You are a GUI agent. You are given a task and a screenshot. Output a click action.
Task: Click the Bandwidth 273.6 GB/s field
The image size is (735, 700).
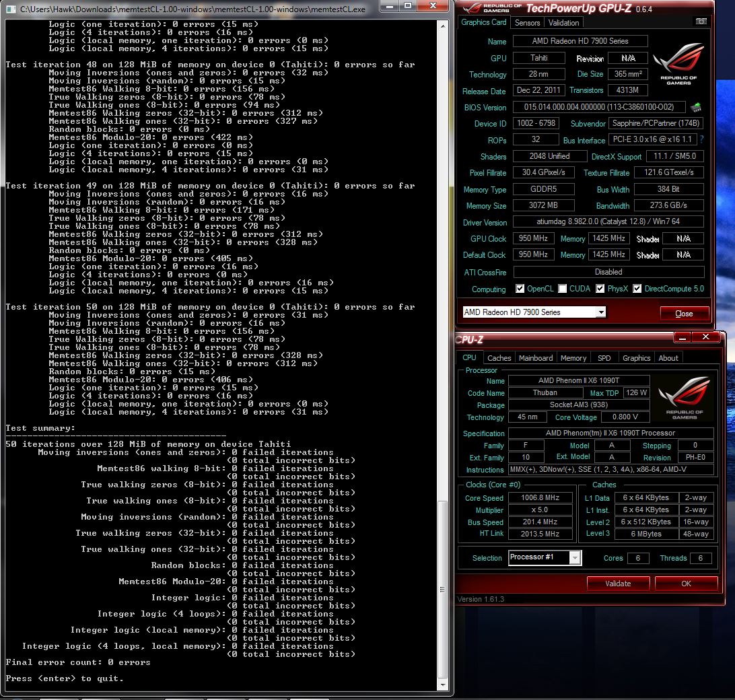(x=668, y=205)
